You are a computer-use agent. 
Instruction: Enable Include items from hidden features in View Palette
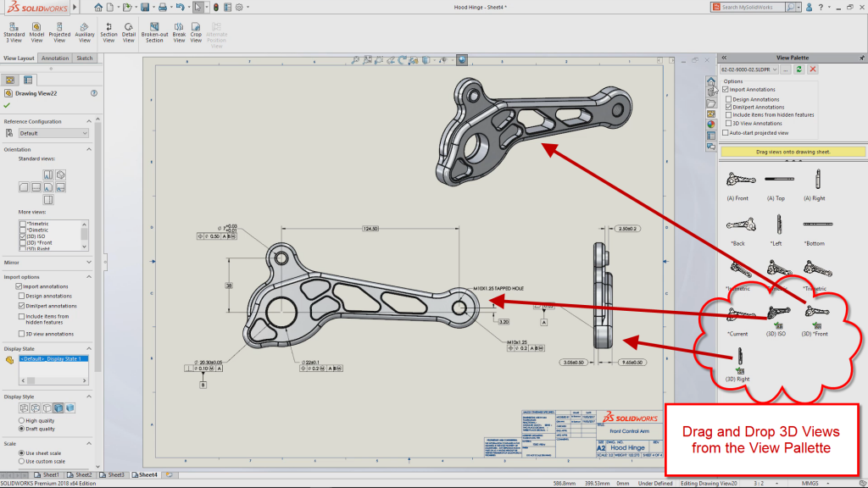pos(728,115)
